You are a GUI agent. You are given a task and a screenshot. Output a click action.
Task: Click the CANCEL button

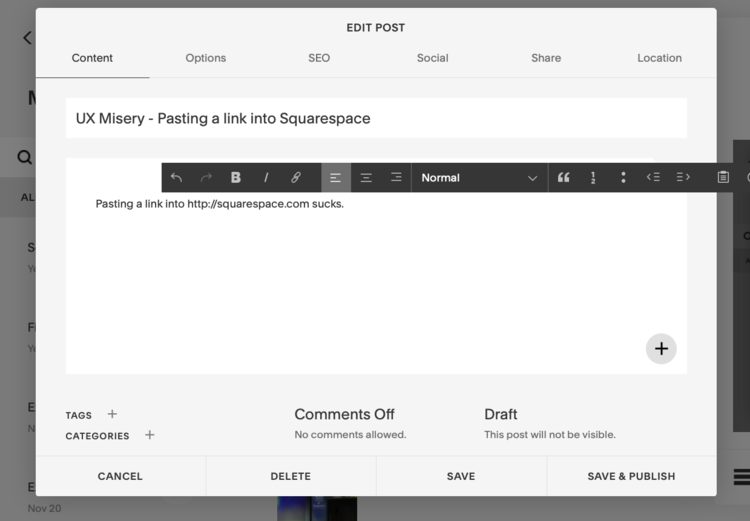click(x=121, y=476)
